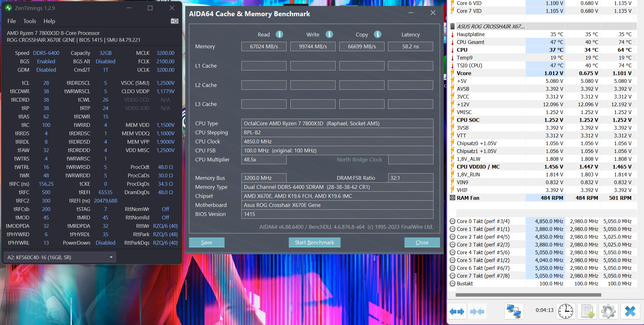Click the outward blue arrows icon in HWiNFO
The width and height of the screenshot is (644, 325).
[457, 311]
